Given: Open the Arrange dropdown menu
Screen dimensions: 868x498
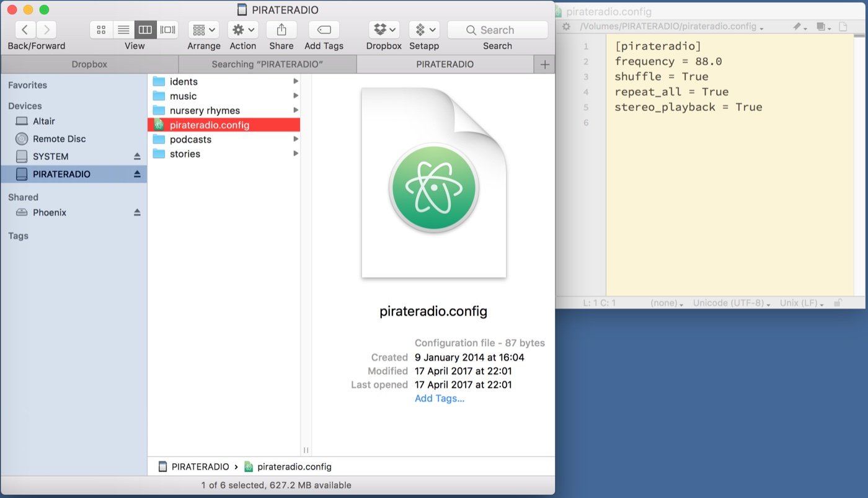Looking at the screenshot, I should click(x=203, y=29).
